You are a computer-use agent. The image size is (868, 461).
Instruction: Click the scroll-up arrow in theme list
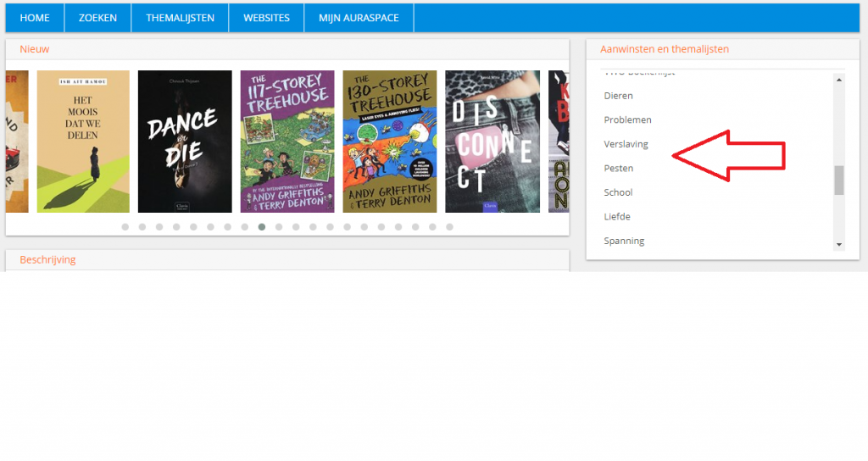tap(839, 80)
